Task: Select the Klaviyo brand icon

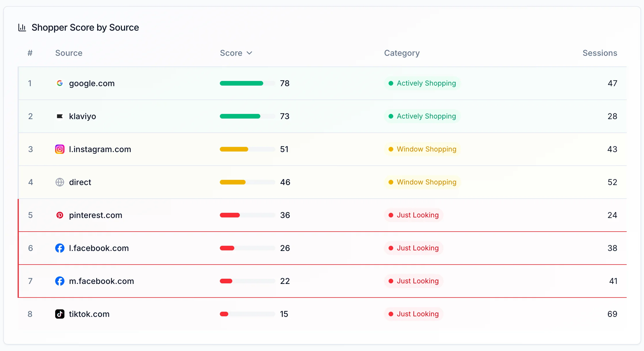Action: [60, 116]
